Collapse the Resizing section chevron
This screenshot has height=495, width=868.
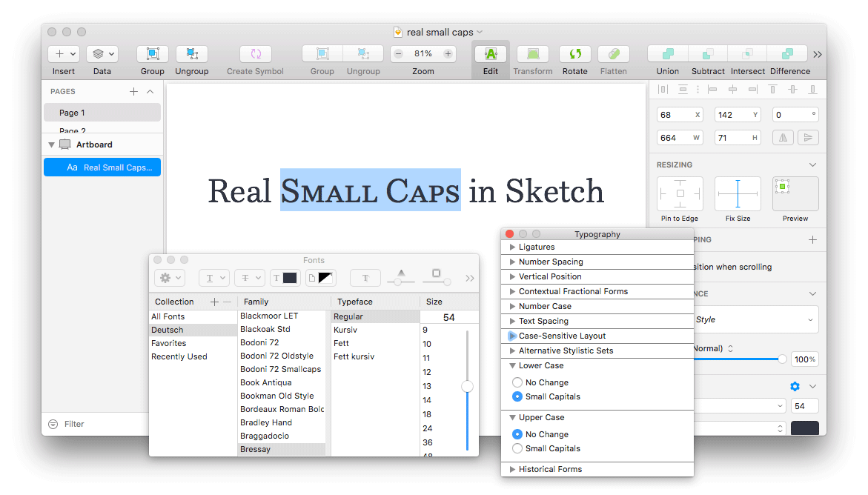tap(812, 165)
